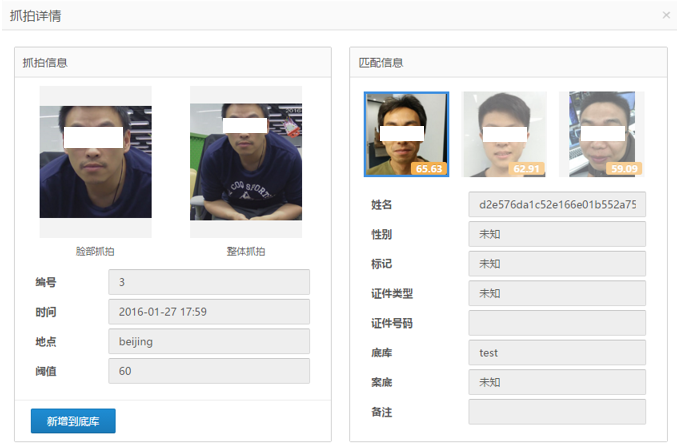
Task: Click the 标记 field showing 未知
Action: coord(557,263)
